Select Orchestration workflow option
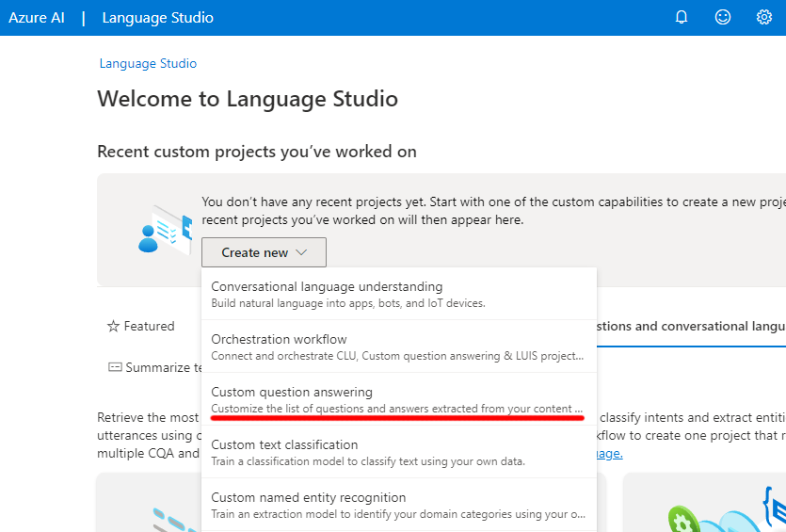 [399, 347]
